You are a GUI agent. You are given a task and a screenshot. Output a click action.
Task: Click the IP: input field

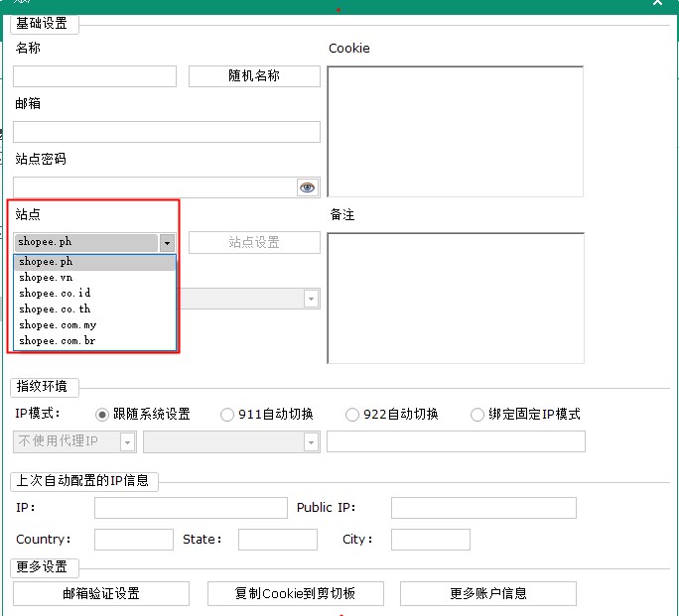pos(191,508)
